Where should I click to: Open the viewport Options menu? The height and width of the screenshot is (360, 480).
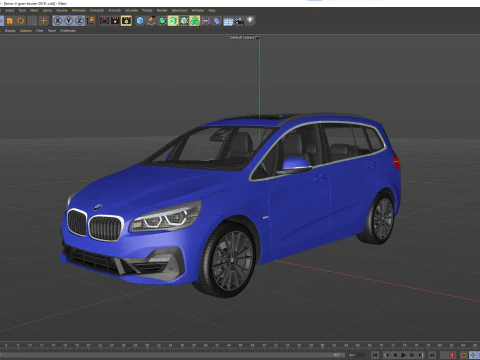pos(26,31)
